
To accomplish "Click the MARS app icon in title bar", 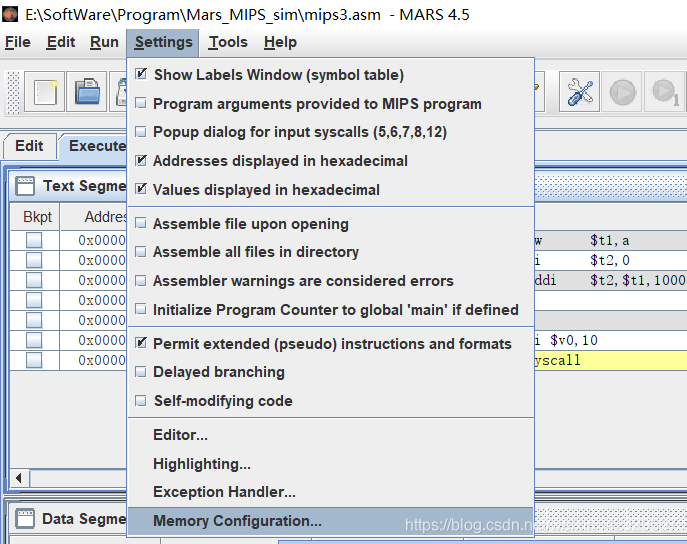I will (x=10, y=14).
